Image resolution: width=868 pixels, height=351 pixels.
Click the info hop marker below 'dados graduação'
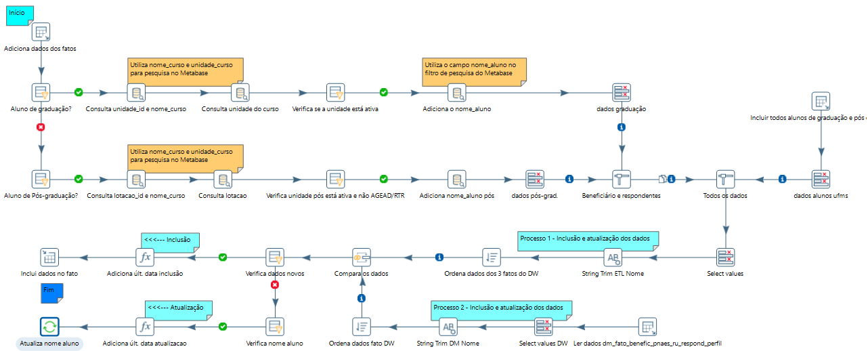tap(622, 127)
